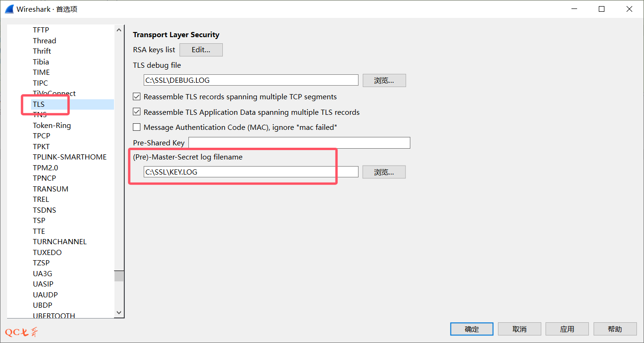644x343 pixels.
Task: Enable ignore "mac failed" checkbox
Action: tap(137, 128)
